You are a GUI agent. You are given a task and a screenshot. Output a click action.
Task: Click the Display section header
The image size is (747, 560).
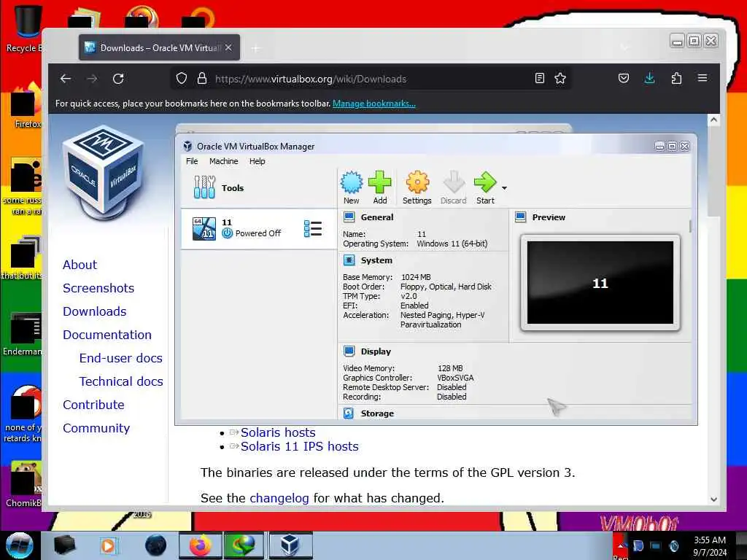coord(376,351)
